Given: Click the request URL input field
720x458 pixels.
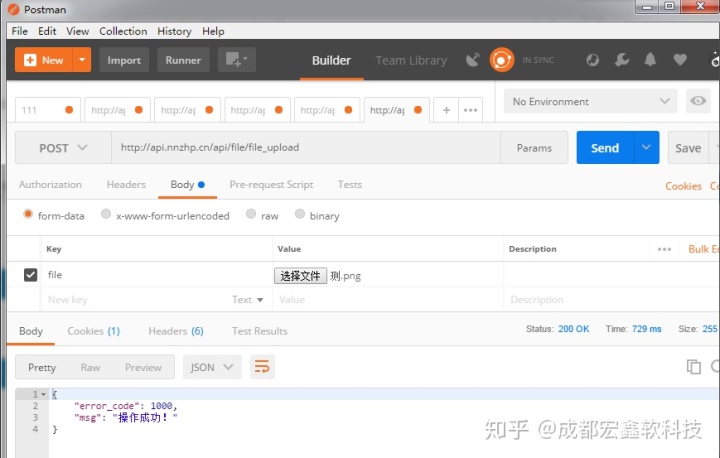Looking at the screenshot, I should tap(306, 147).
